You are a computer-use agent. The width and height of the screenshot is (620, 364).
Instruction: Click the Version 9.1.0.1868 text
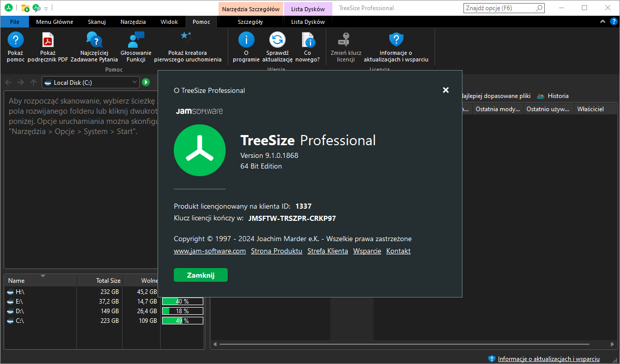click(x=269, y=155)
